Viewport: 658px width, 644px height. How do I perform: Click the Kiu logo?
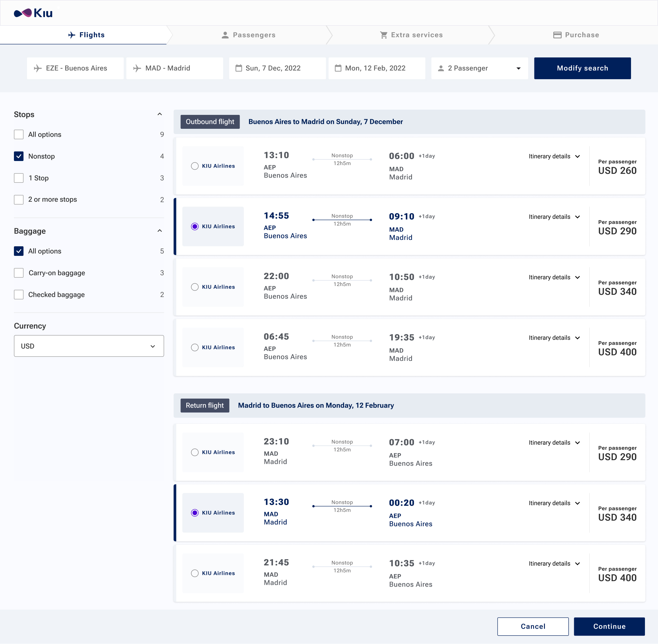click(33, 13)
